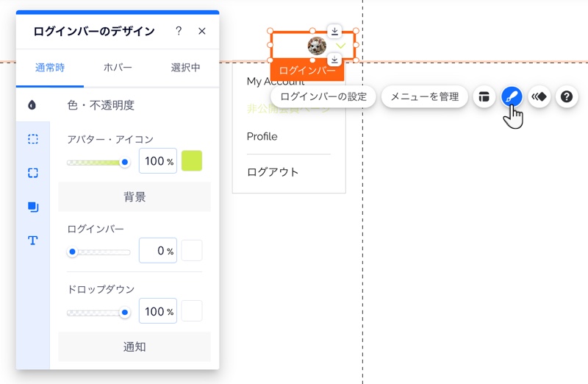
Task: Click the avatar image in login bar
Action: tap(317, 46)
